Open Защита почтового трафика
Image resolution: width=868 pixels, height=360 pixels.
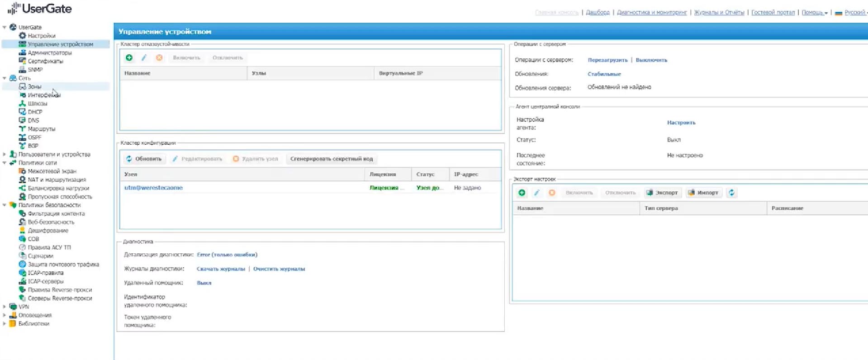(x=63, y=265)
